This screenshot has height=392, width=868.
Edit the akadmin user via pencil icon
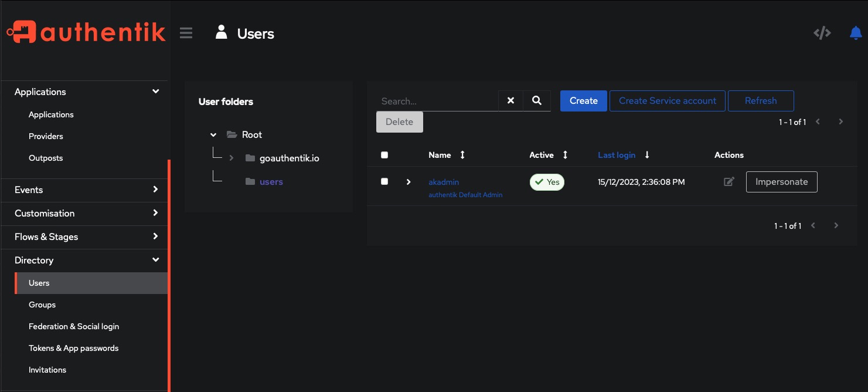pos(729,182)
